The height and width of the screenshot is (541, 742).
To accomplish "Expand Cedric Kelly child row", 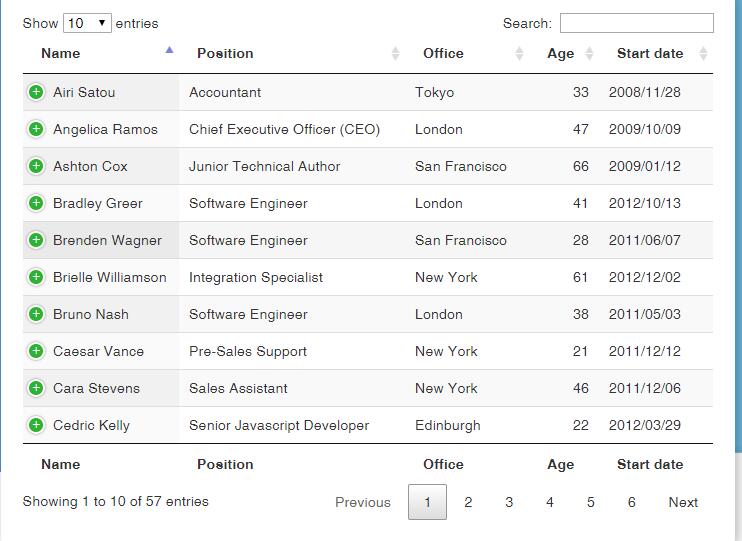I will pos(36,425).
